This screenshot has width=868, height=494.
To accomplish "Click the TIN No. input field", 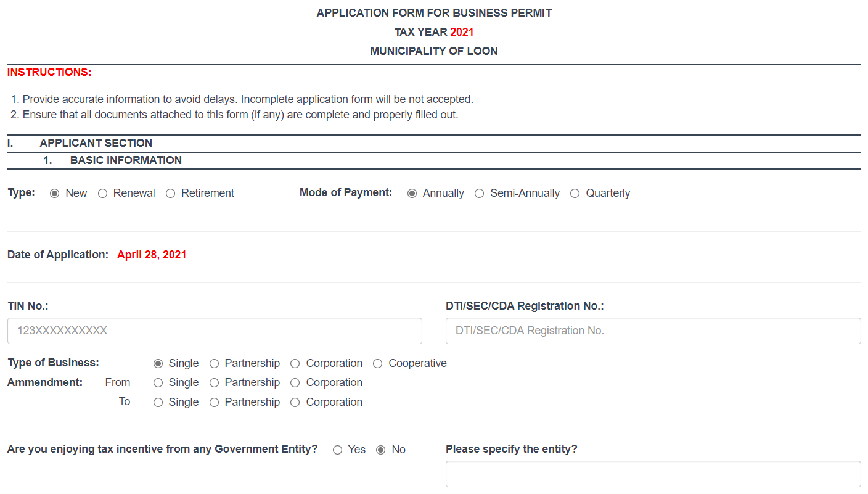I will pos(215,331).
